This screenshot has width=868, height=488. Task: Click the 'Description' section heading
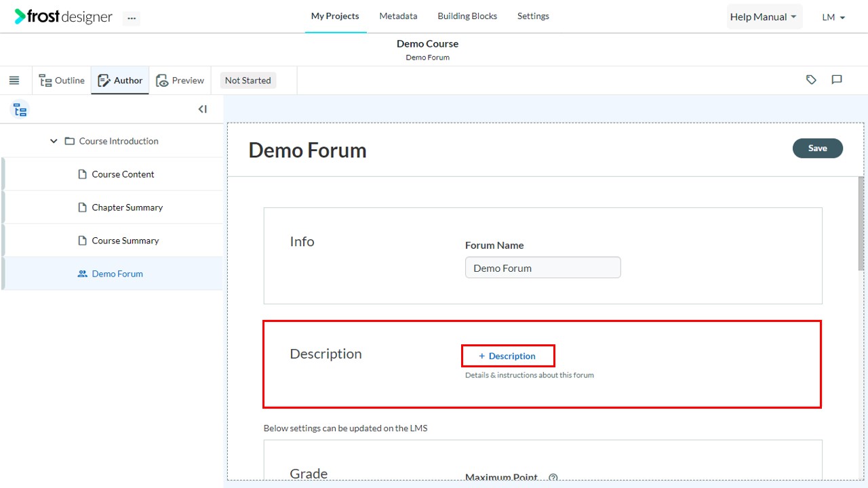pos(325,354)
